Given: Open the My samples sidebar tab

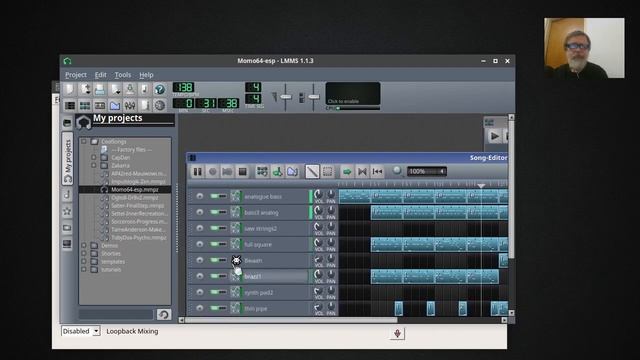Looking at the screenshot, I should (x=67, y=195).
